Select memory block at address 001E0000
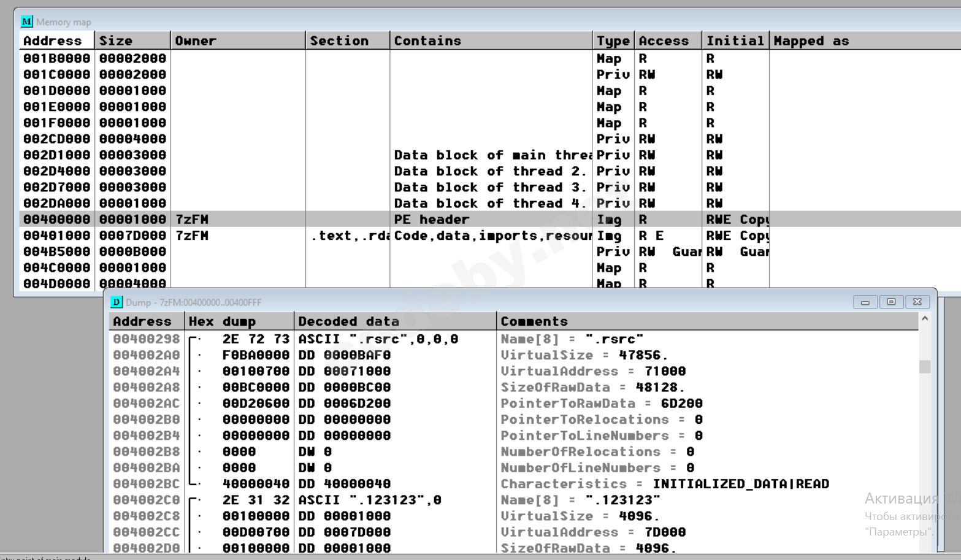Image resolution: width=961 pixels, height=560 pixels. tap(491, 107)
